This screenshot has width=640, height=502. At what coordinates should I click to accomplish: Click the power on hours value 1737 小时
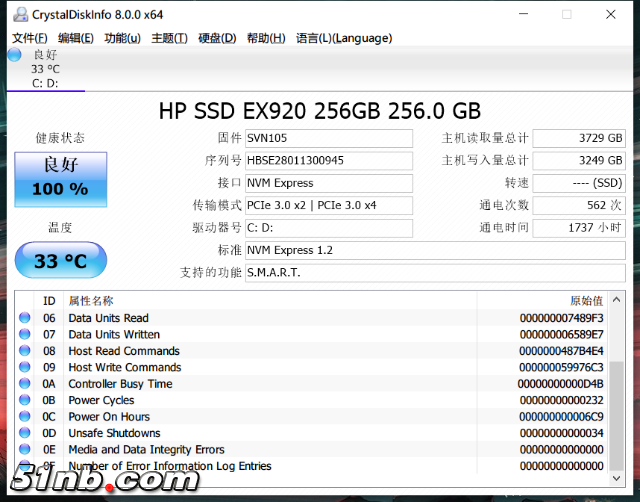pyautogui.click(x=579, y=228)
